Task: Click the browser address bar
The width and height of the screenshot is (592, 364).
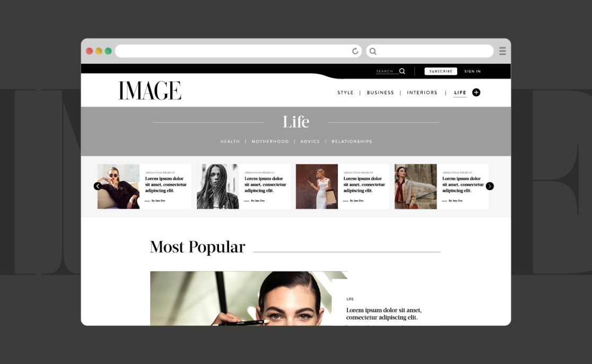Action: (233, 51)
